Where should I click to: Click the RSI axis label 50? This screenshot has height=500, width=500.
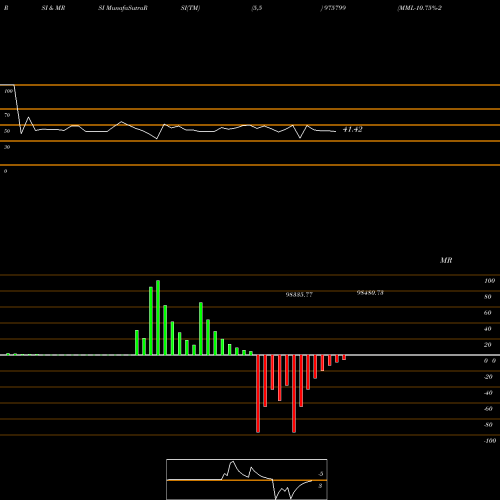[x=7, y=131]
